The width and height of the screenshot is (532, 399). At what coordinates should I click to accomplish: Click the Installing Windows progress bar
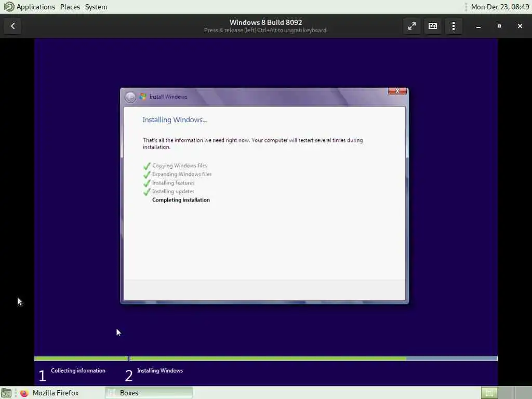pyautogui.click(x=313, y=358)
